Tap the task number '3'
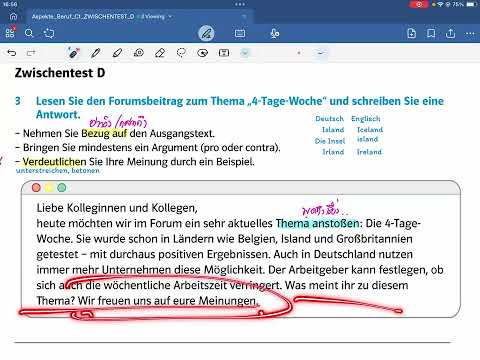Viewport: 480px width, 360px height. click(18, 101)
